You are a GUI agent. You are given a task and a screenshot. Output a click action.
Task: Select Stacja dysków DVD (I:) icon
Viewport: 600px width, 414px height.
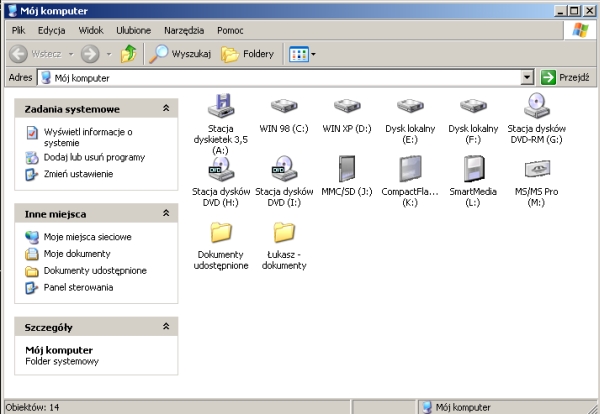point(284,169)
